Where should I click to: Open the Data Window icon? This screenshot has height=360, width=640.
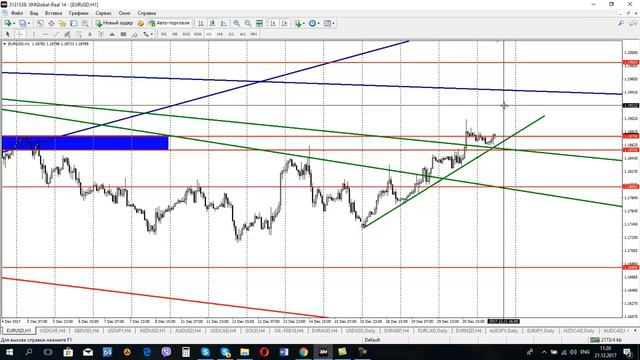(51, 23)
